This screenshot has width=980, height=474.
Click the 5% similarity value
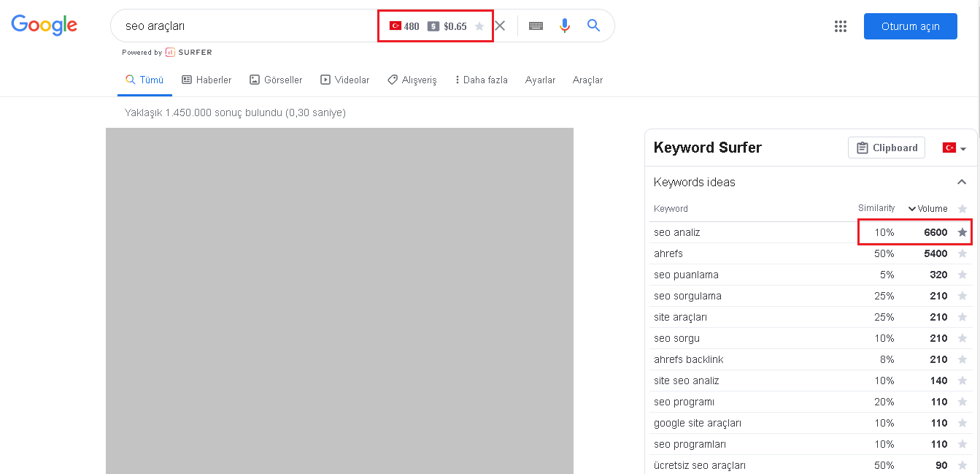tap(887, 275)
